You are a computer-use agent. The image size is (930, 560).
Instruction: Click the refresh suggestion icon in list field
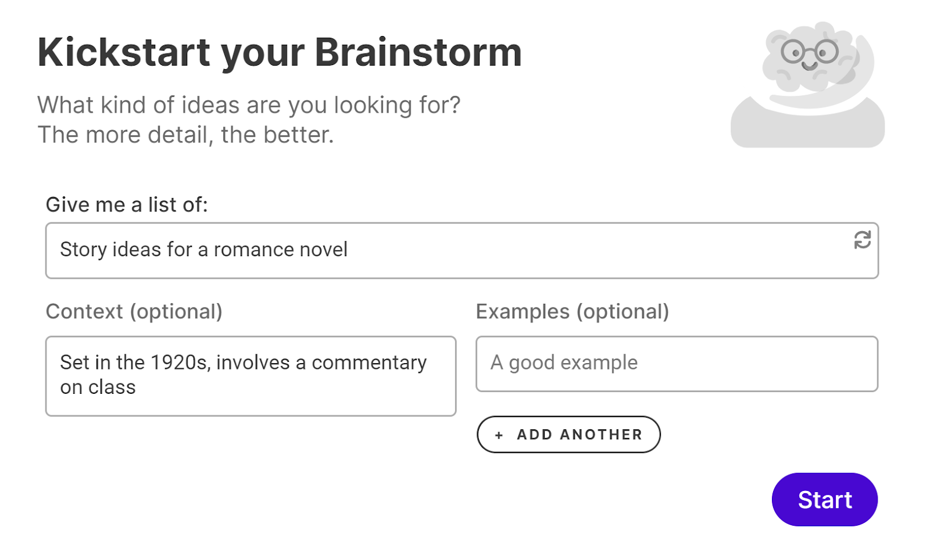pyautogui.click(x=862, y=239)
